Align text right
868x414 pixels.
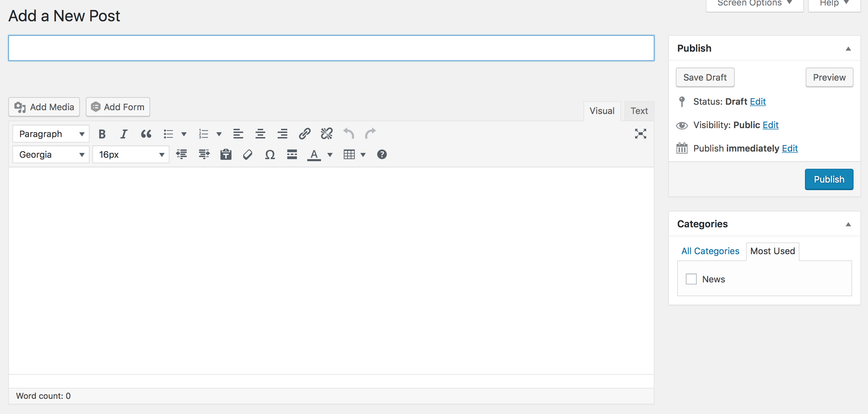(282, 134)
